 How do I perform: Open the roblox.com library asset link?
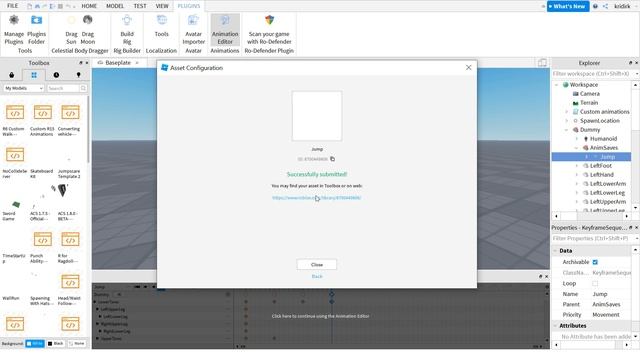[x=317, y=198]
